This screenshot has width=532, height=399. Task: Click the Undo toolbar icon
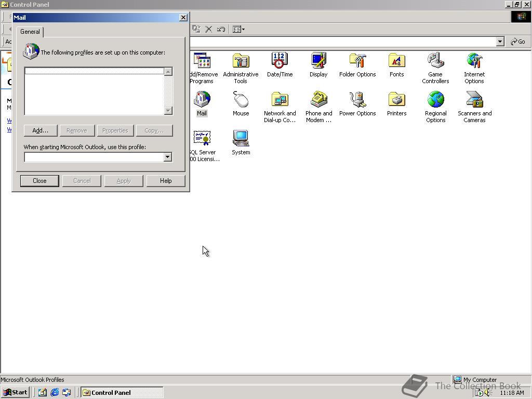[221, 29]
